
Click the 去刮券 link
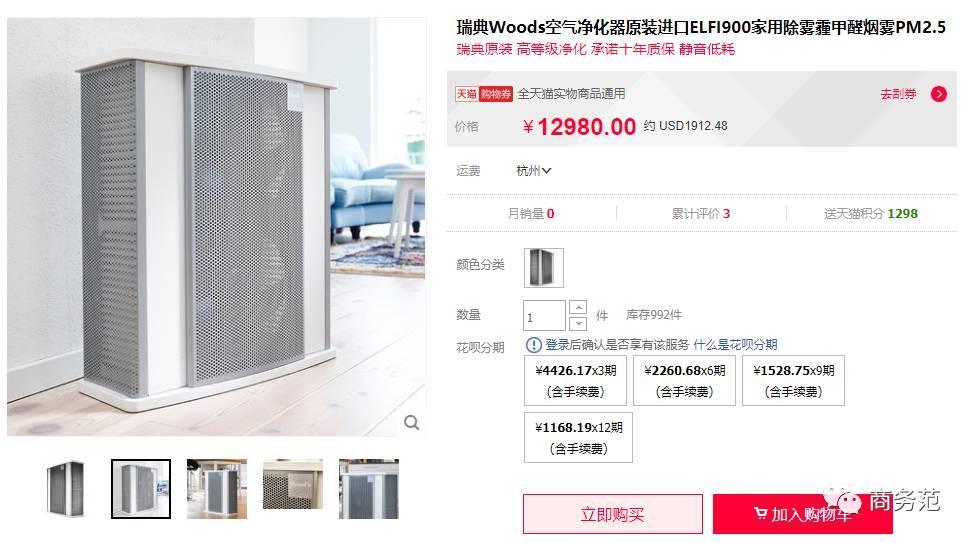(x=898, y=94)
